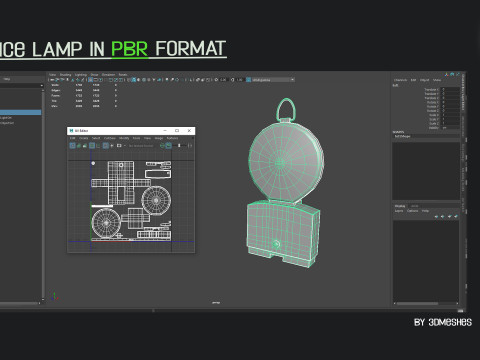The image size is (480, 360).
Task: Open the viewport gamma dropdown in panel toolbar
Action: click(x=273, y=80)
